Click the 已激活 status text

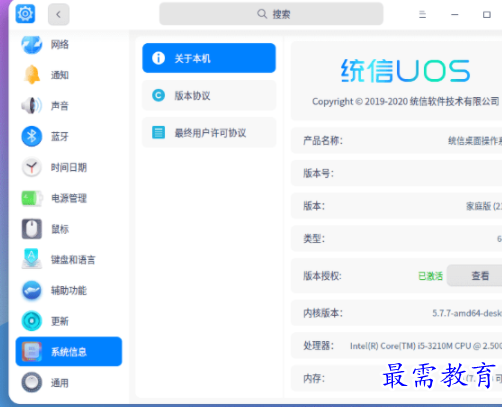[x=430, y=276]
